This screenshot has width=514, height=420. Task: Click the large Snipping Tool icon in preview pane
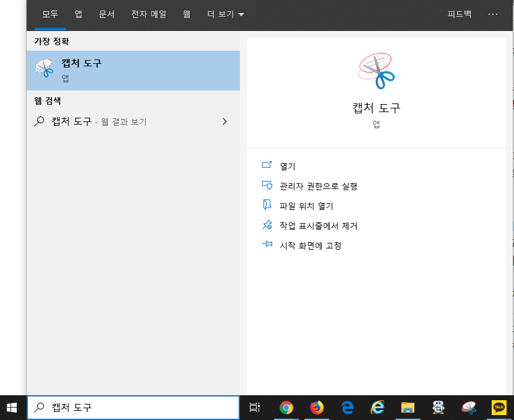coord(376,71)
